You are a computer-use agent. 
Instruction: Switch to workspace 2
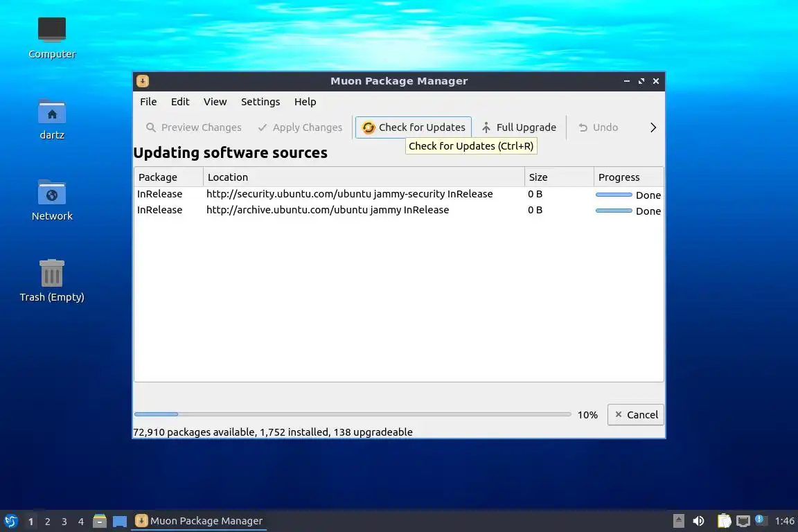coord(47,522)
